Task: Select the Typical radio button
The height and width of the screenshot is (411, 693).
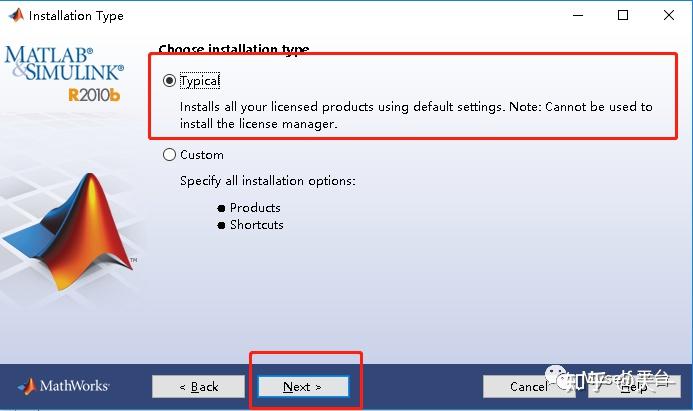Action: click(x=169, y=80)
